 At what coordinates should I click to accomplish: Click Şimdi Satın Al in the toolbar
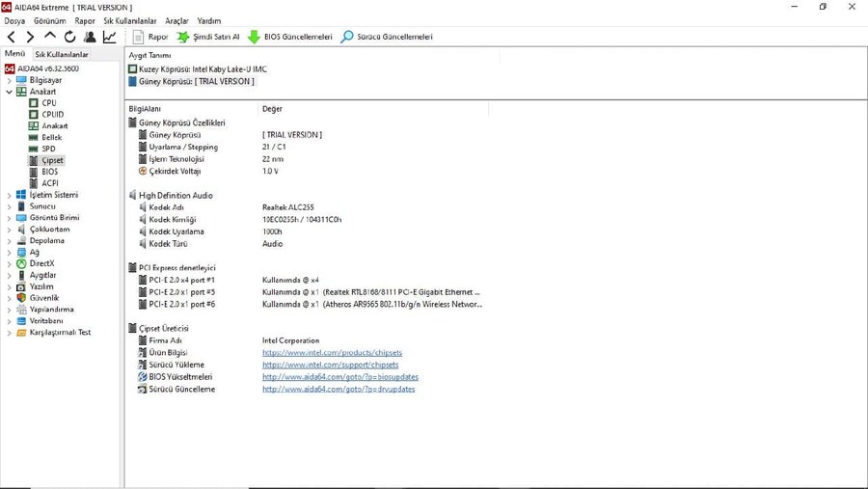(x=207, y=37)
